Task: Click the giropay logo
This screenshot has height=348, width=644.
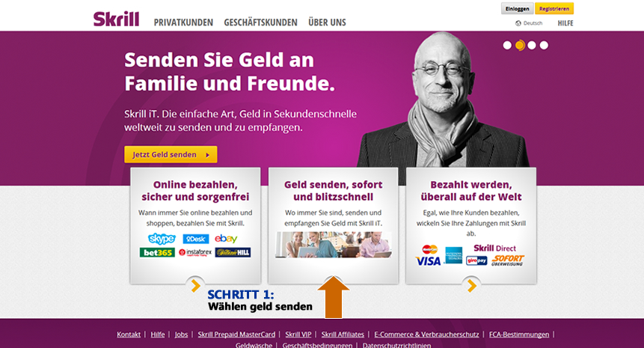Action: tap(476, 260)
